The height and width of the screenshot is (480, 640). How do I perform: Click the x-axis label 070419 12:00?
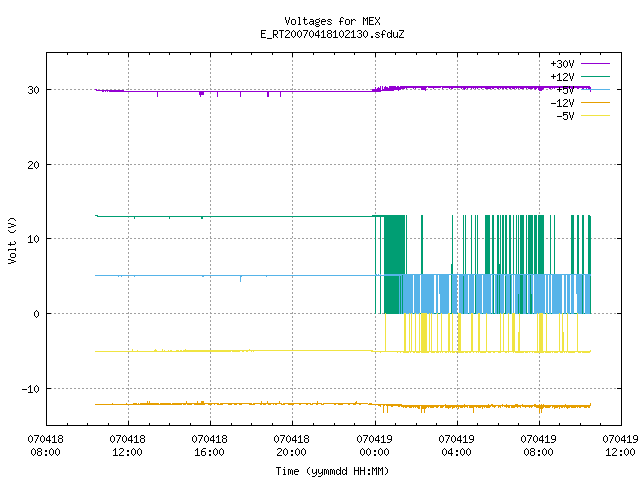tap(620, 446)
